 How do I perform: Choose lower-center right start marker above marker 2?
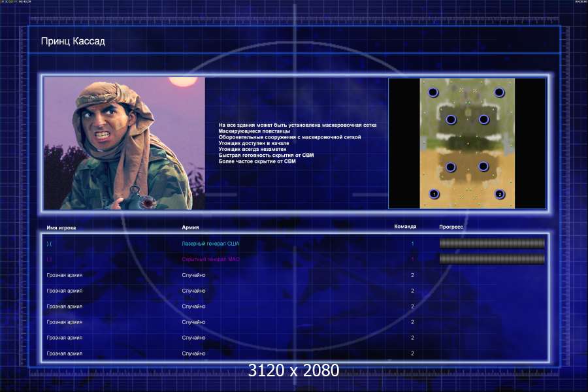point(483,167)
